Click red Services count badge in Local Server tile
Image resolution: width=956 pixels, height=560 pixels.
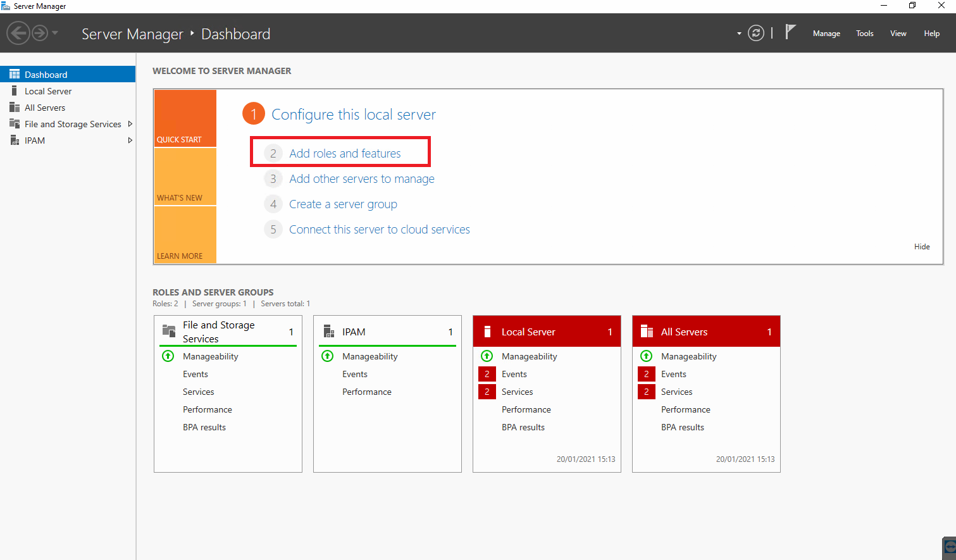(x=487, y=392)
